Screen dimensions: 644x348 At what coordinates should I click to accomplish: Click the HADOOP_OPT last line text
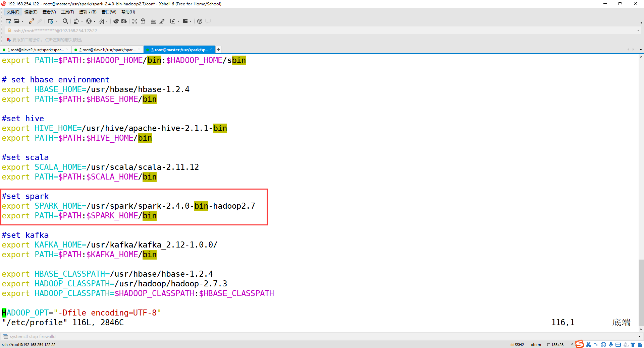click(81, 313)
